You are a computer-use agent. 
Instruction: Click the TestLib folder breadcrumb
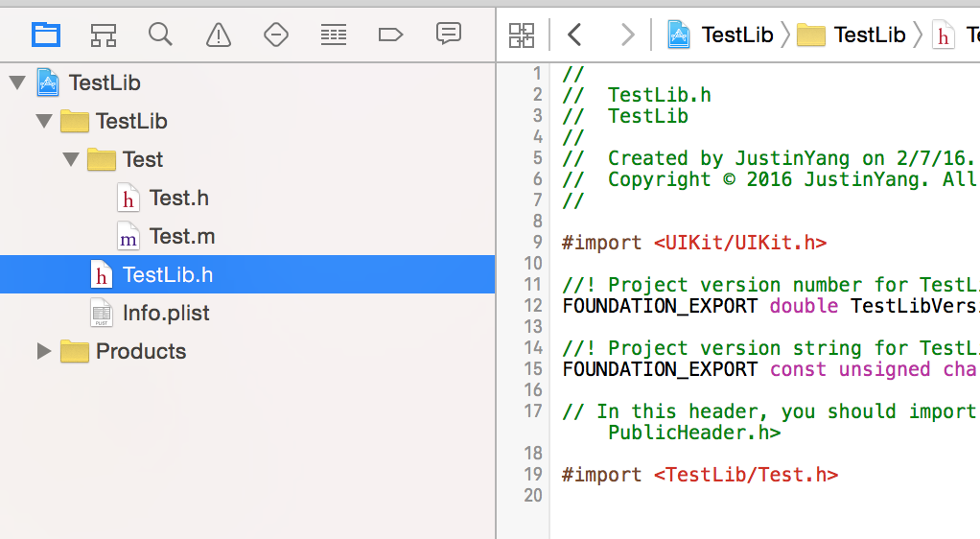pos(852,35)
